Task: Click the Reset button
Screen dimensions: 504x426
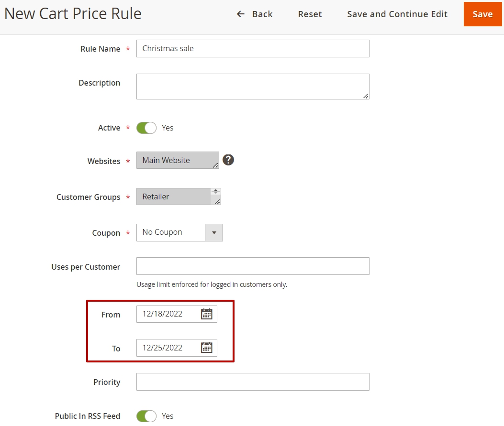Action: tap(310, 14)
